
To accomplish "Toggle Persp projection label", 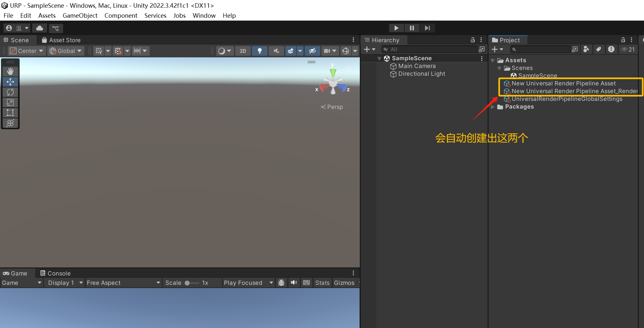I will coord(332,107).
